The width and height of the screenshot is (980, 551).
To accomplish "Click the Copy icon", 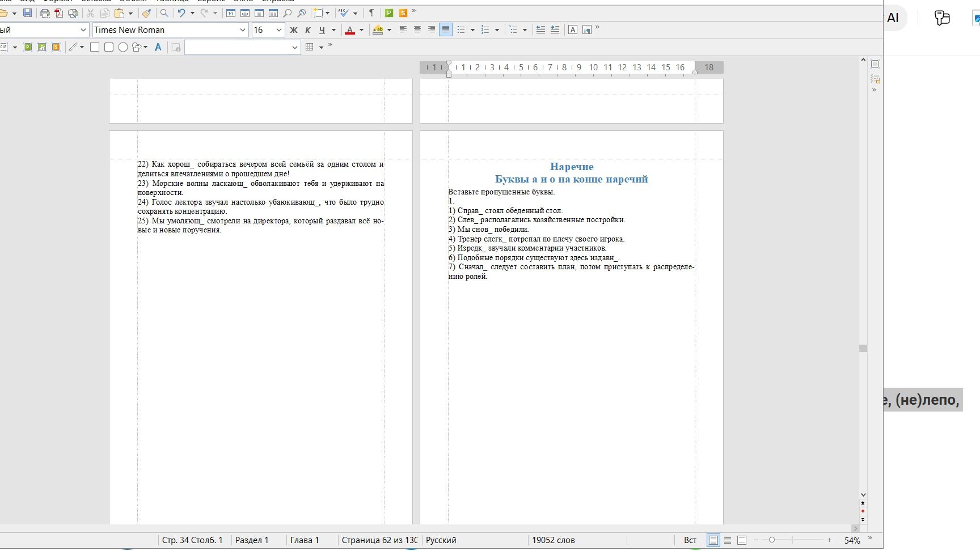I will coord(105,13).
